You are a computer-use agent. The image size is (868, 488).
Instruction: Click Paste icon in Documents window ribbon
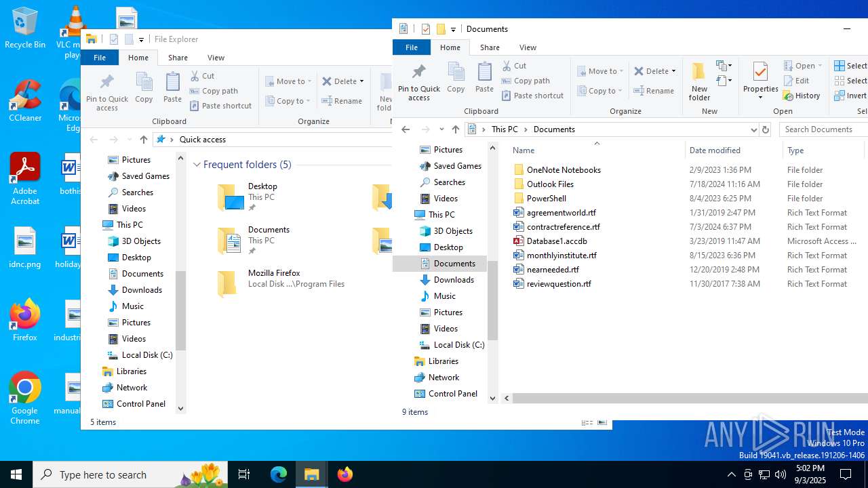(484, 77)
